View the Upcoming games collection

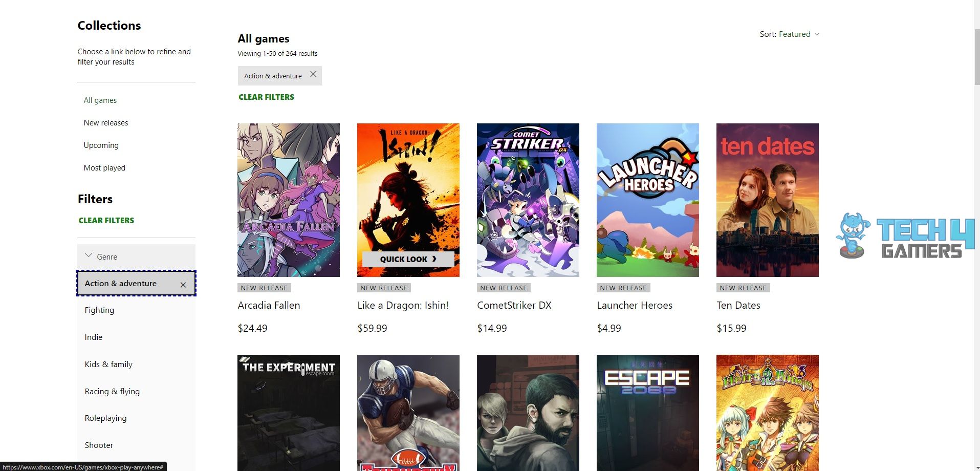(x=101, y=145)
